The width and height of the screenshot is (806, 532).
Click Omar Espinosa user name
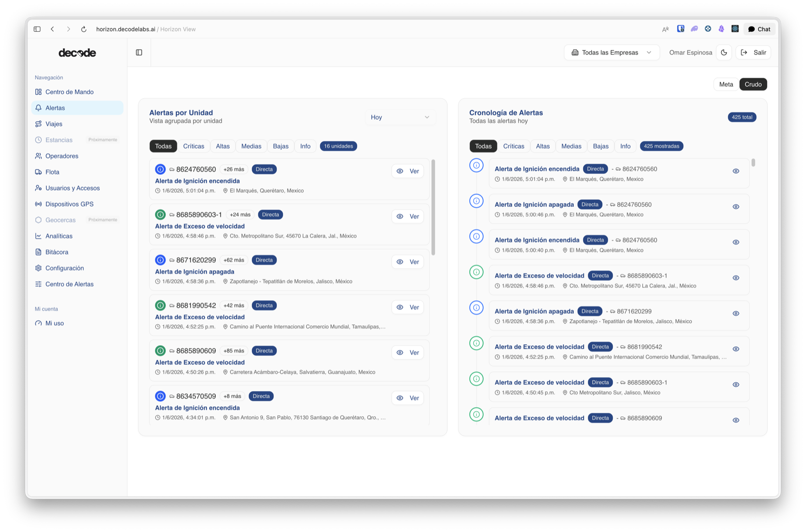pyautogui.click(x=690, y=53)
